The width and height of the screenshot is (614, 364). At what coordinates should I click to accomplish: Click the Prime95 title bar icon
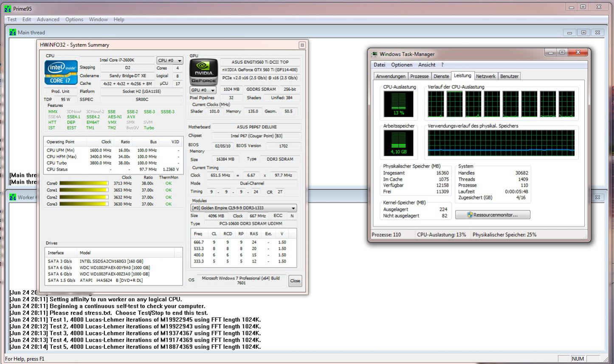click(x=7, y=8)
